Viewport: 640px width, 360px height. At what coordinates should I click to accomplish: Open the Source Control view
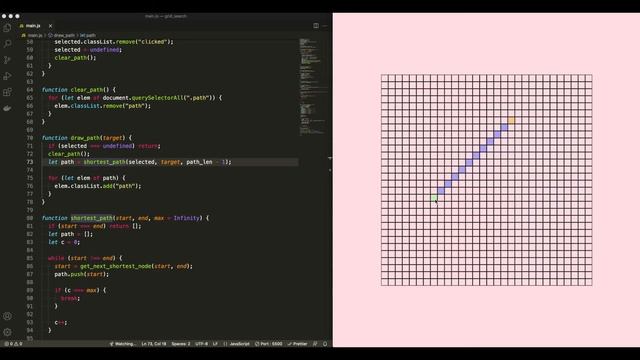[x=7, y=60]
